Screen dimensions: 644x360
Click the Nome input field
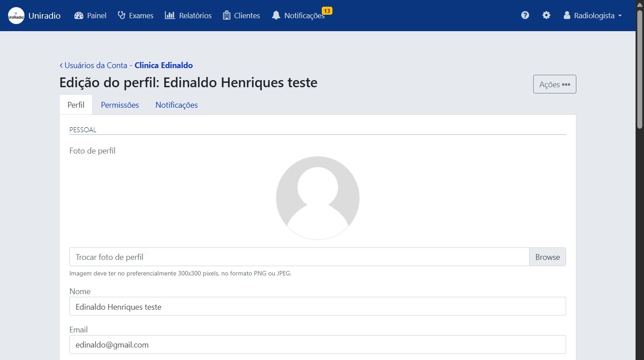(317, 306)
